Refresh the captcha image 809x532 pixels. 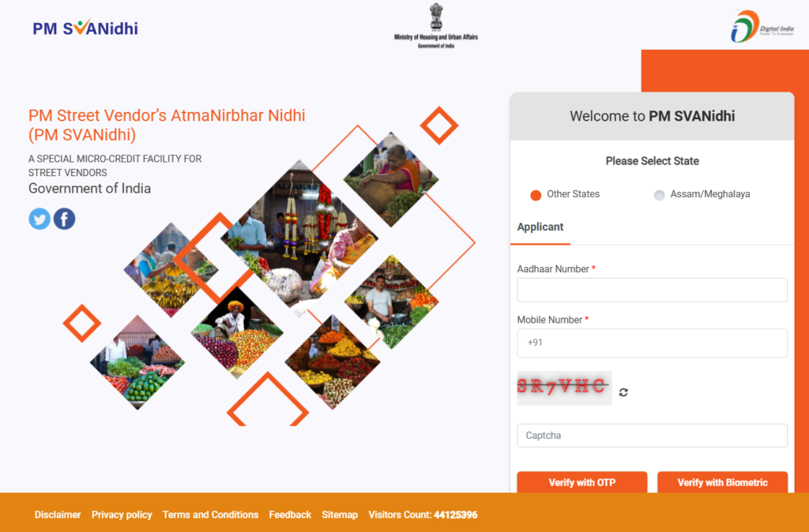click(x=623, y=392)
